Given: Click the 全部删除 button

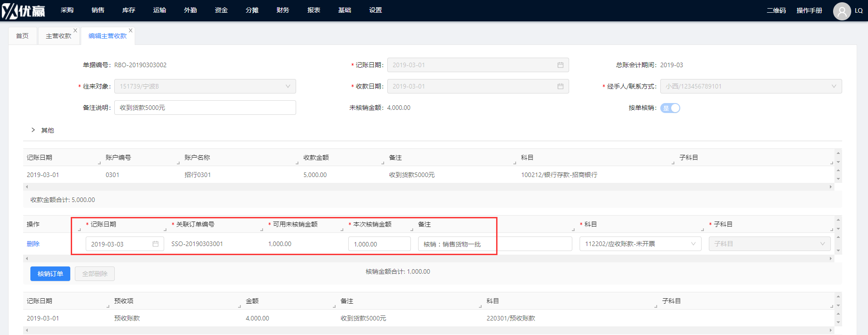Looking at the screenshot, I should pos(95,274).
